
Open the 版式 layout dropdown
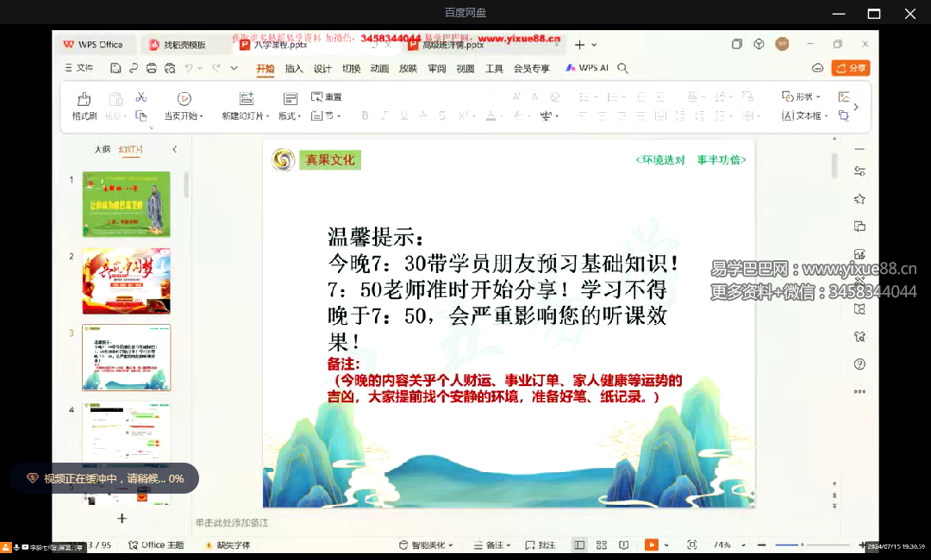point(290,115)
